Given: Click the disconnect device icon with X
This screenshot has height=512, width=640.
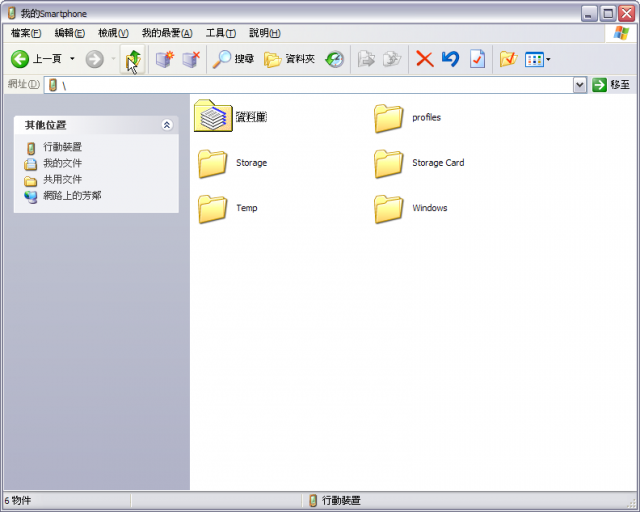Looking at the screenshot, I should point(191,60).
